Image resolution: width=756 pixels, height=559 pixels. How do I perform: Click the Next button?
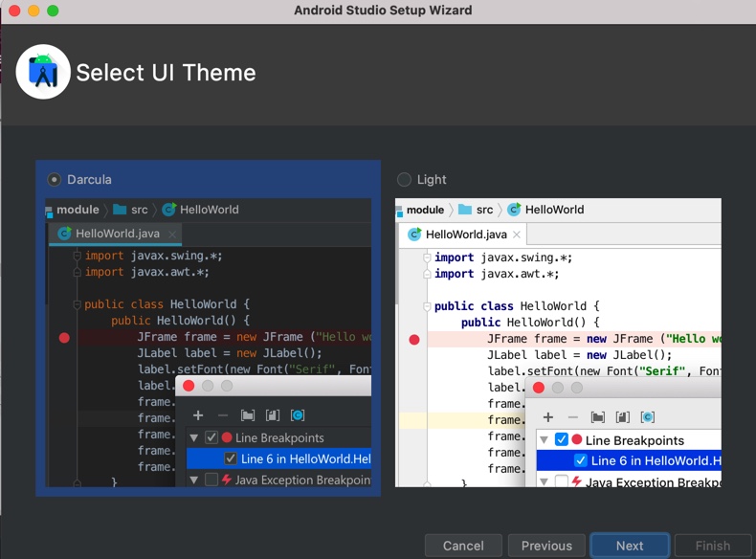pyautogui.click(x=630, y=546)
